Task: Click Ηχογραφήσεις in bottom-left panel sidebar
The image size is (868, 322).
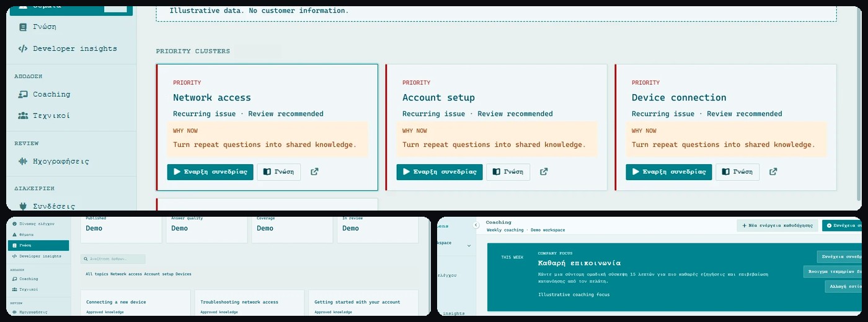Action: coord(38,312)
